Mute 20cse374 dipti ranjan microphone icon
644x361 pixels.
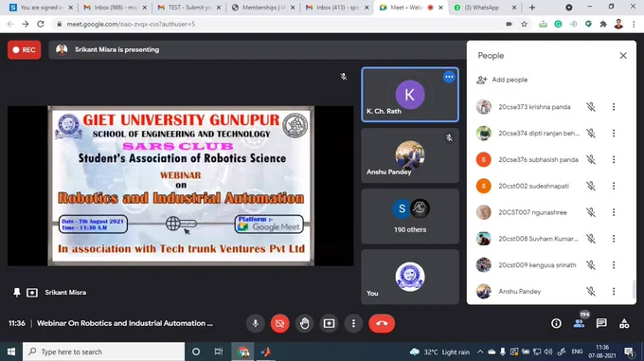coord(591,133)
